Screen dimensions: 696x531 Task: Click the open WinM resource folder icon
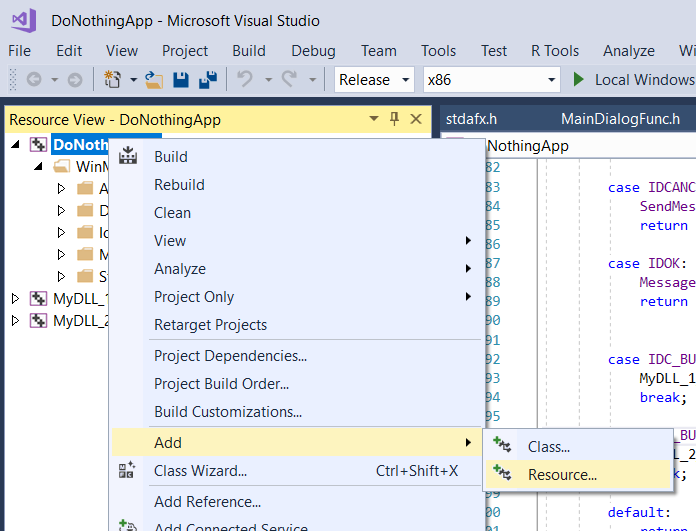click(x=62, y=166)
